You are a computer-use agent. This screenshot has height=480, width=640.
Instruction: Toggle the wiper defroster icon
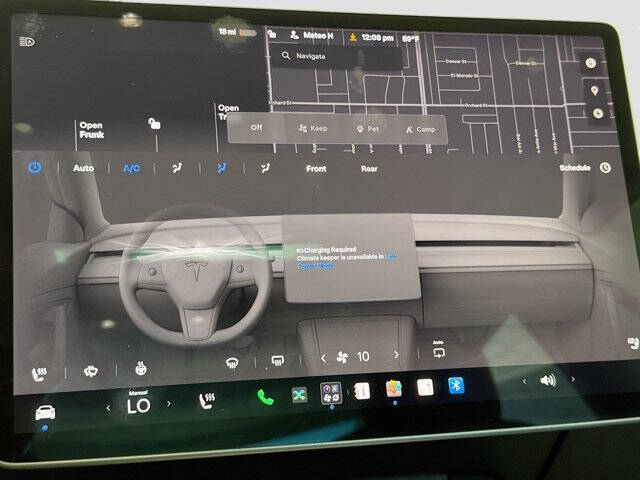(x=91, y=371)
